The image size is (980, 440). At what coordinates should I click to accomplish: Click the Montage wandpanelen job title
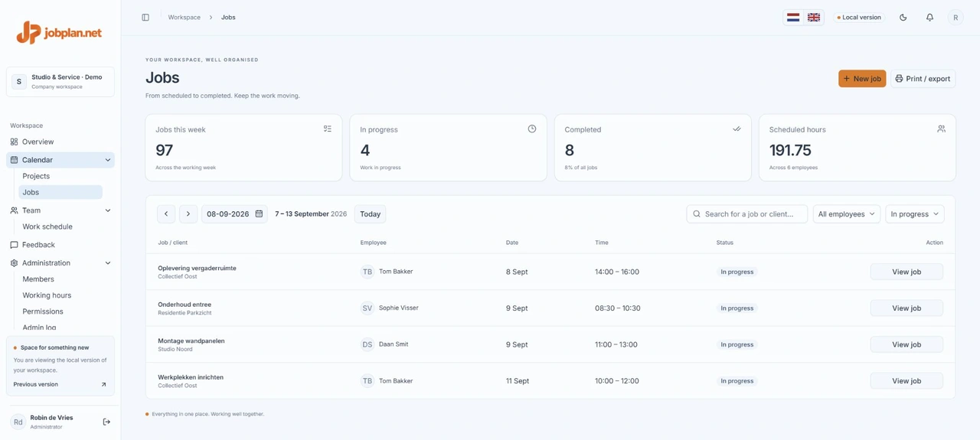[191, 341]
